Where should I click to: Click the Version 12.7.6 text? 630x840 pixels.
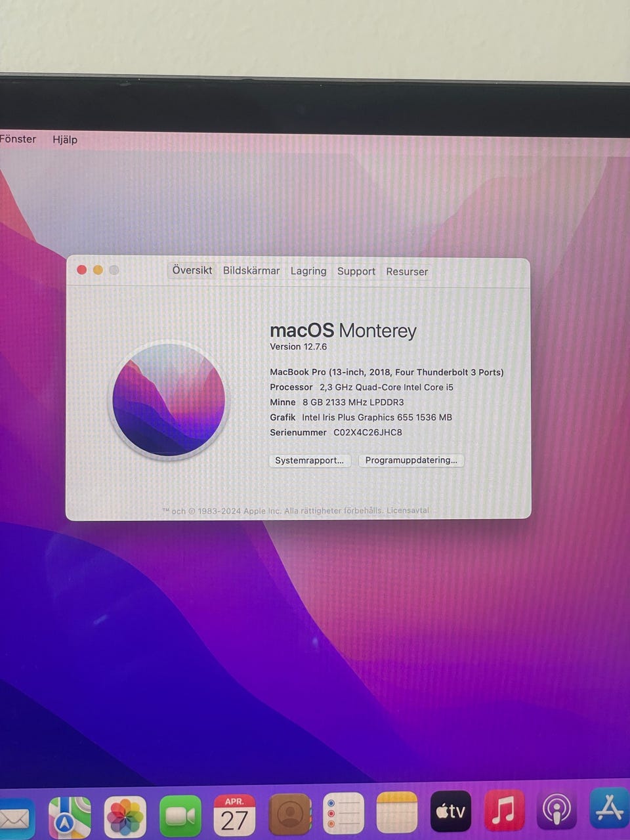298,346
